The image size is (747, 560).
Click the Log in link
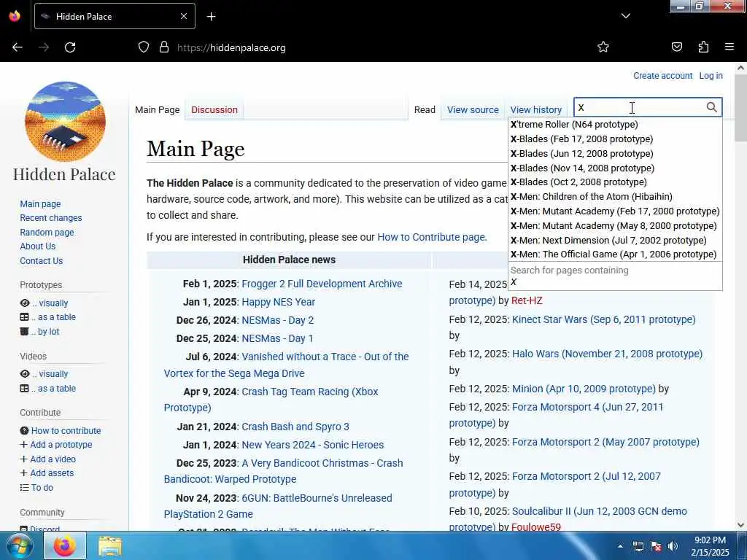[x=711, y=76]
